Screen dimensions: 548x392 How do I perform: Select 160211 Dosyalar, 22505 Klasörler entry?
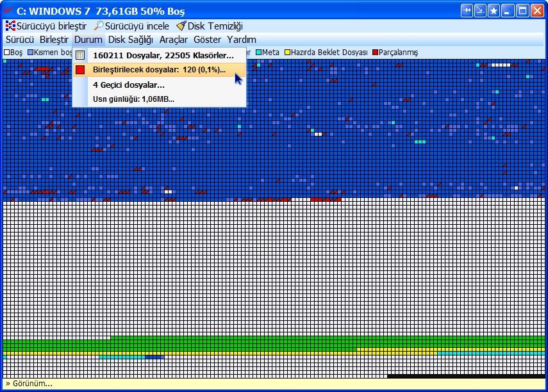(x=159, y=55)
